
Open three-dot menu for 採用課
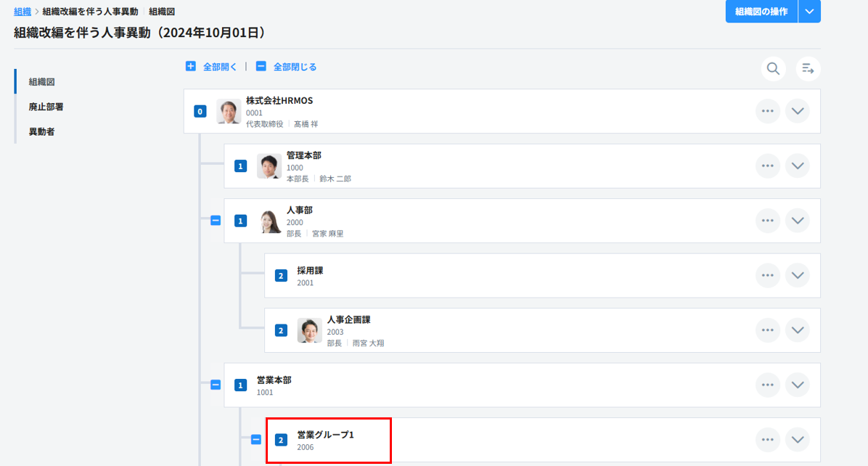tap(768, 275)
